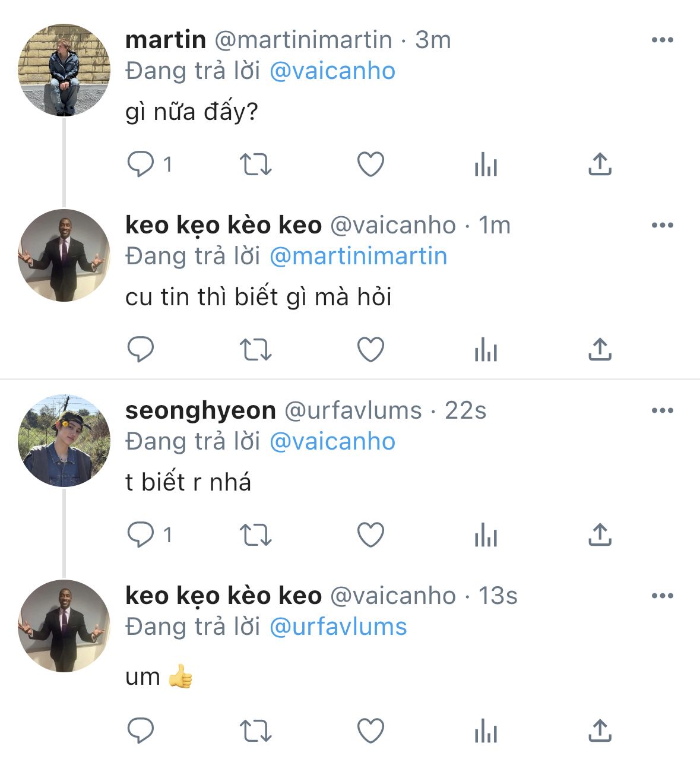Like martin's "gì nữa đấy?" tweet
The image size is (700, 759).
(x=370, y=165)
